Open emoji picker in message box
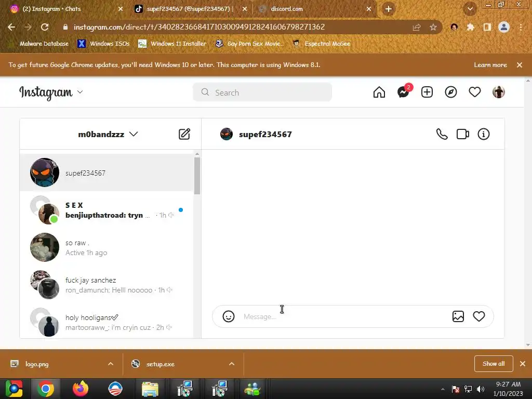 coord(229,316)
